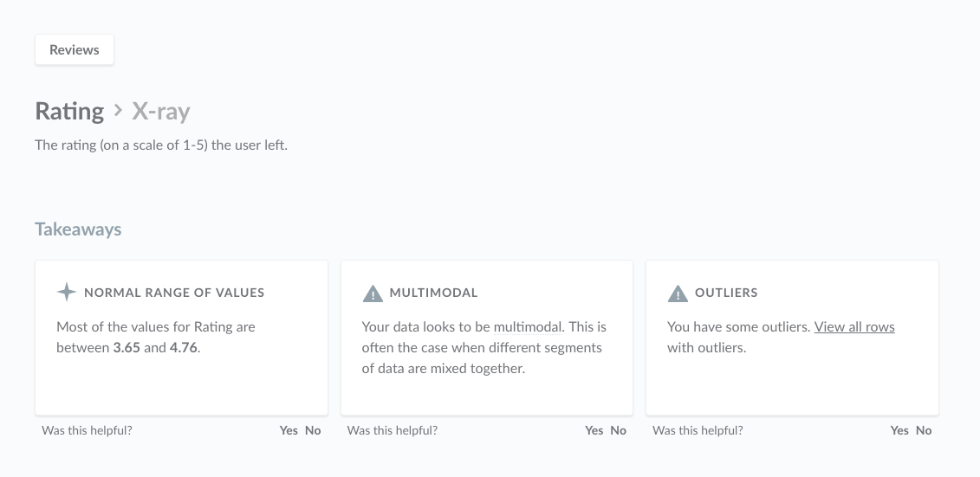Image resolution: width=980 pixels, height=477 pixels.
Task: Answer No under the Normal Range card
Action: 313,430
